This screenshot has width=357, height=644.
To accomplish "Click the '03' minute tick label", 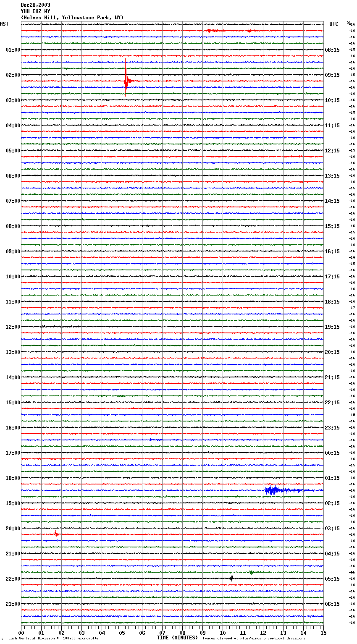I will 81,633.
